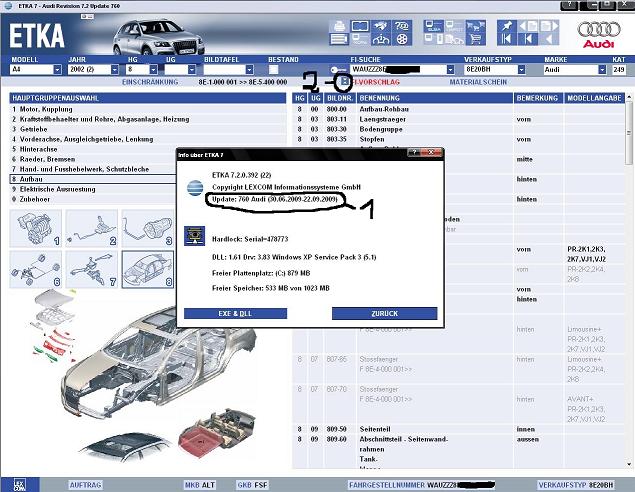Toggle the FI-VORSCHLAG checkbox
The height and width of the screenshot is (492, 635).
pos(344,82)
